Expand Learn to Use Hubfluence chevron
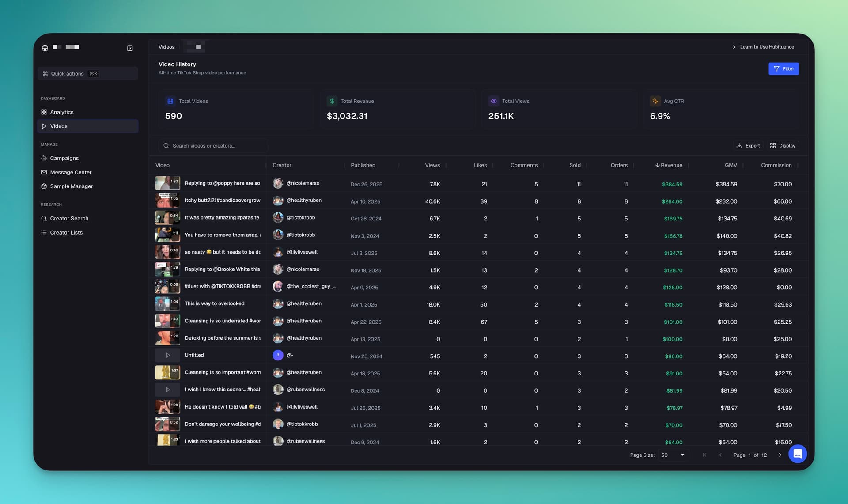The image size is (848, 504). pyautogui.click(x=734, y=47)
